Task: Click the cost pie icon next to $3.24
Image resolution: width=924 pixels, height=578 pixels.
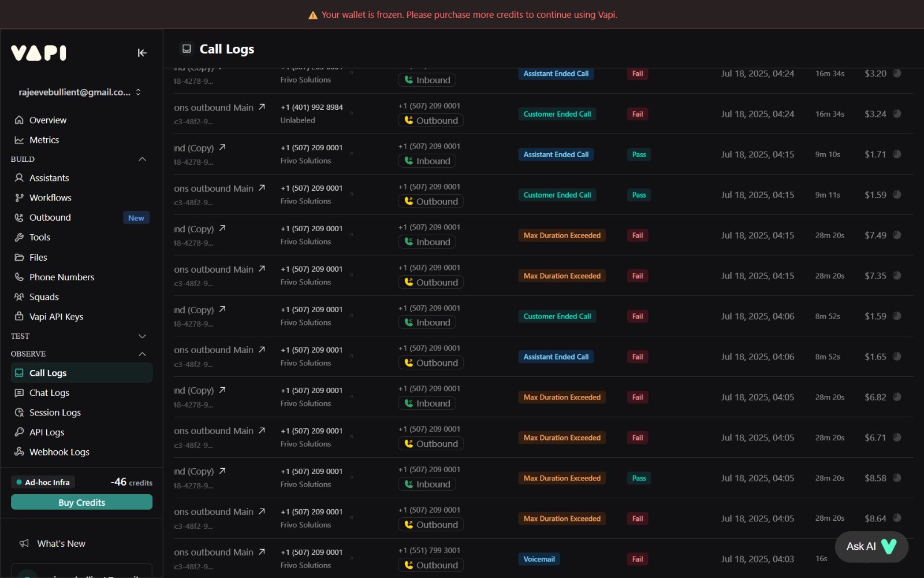Action: (x=897, y=114)
